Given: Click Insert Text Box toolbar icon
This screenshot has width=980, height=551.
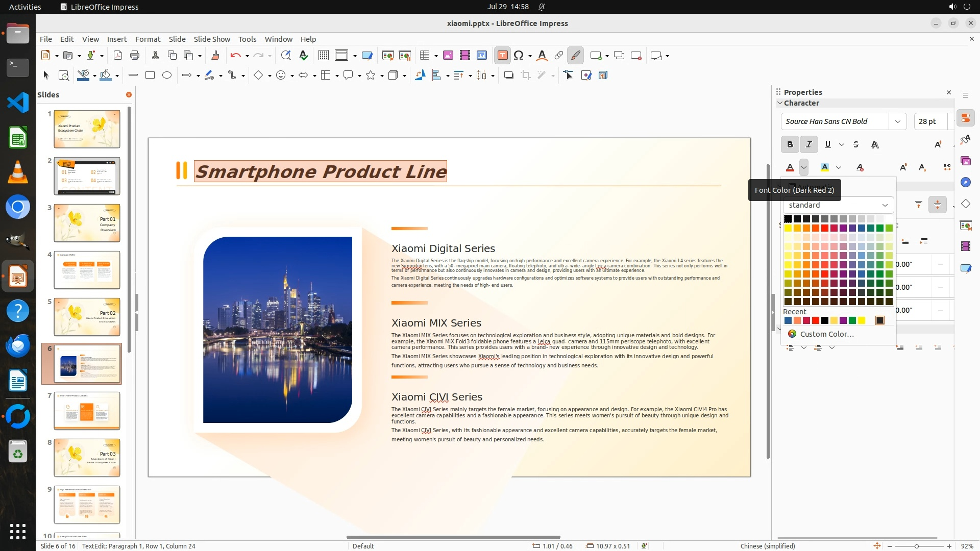Looking at the screenshot, I should [502, 56].
